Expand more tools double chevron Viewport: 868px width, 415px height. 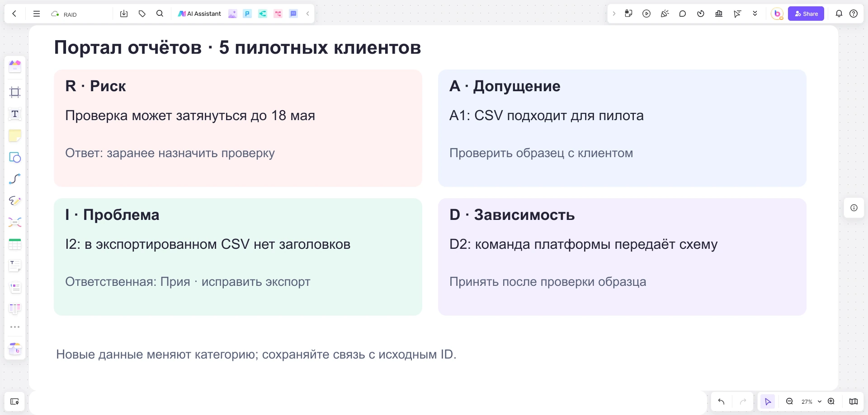[x=755, y=14]
